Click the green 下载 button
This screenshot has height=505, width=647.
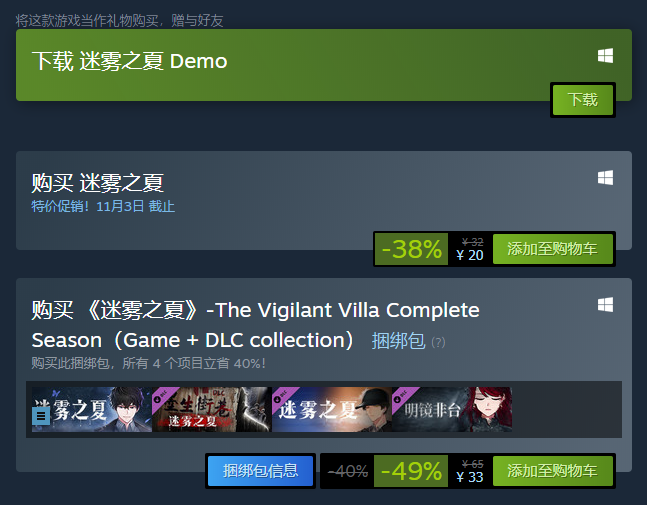583,100
